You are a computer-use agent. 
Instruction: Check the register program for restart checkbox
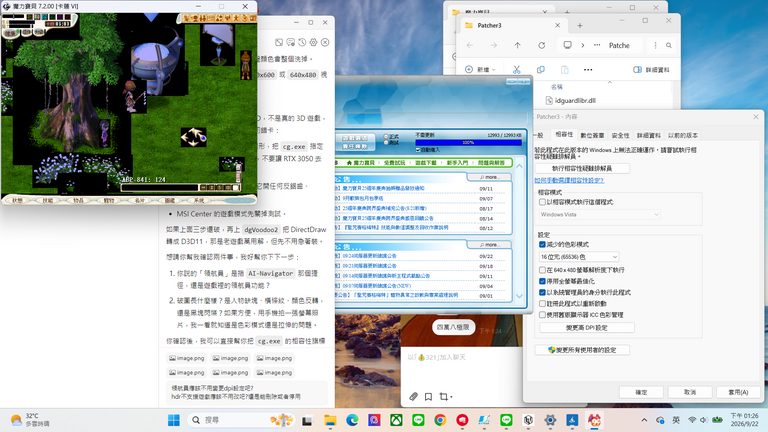click(542, 304)
